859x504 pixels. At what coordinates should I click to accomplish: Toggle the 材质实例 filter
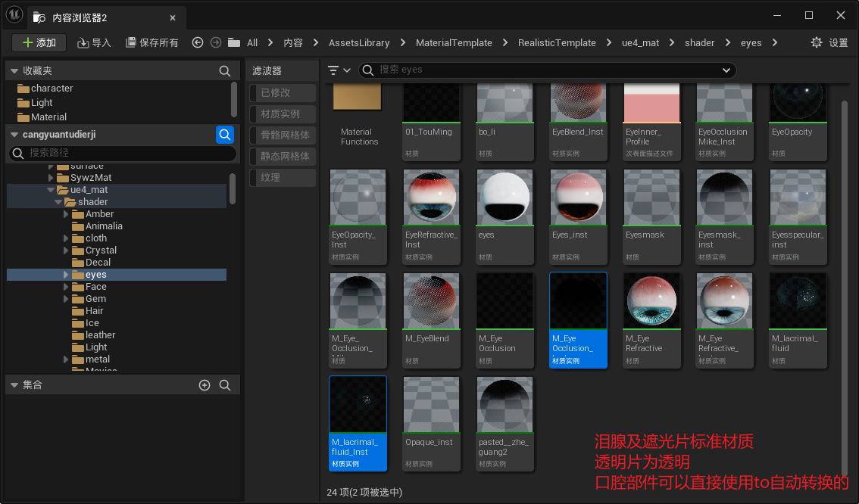[281, 114]
